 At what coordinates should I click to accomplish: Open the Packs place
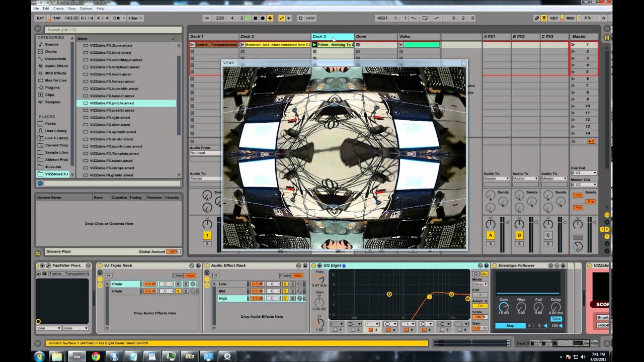[51, 124]
